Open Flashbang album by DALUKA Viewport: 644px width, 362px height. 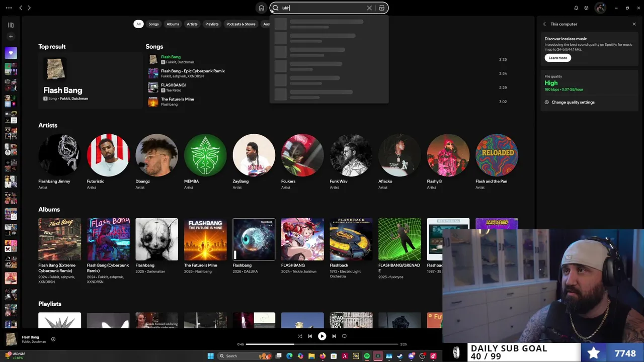point(254,246)
